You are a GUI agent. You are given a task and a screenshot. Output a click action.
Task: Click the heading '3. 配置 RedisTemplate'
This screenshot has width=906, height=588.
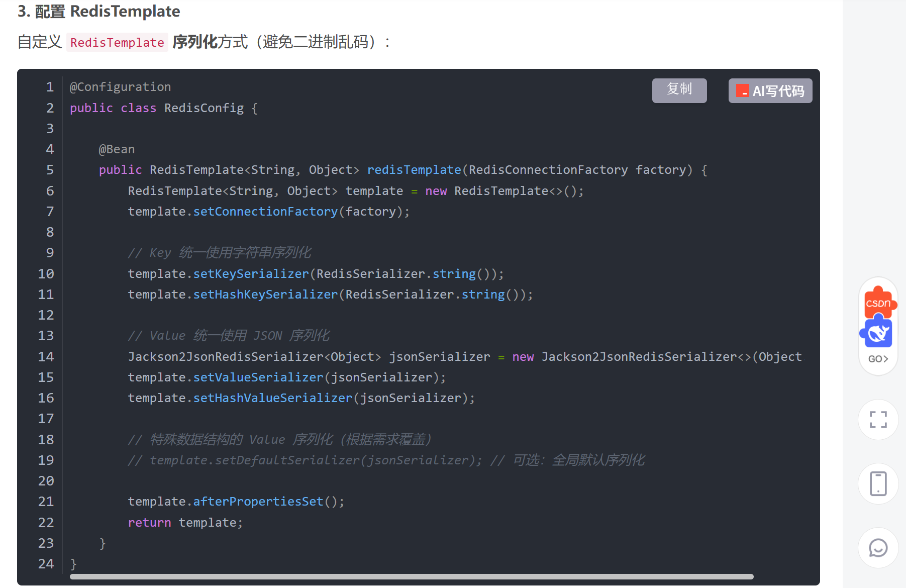tap(98, 11)
